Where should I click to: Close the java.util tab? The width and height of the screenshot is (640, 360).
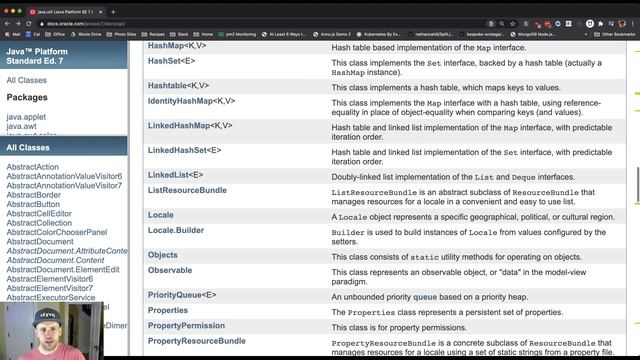pos(100,12)
